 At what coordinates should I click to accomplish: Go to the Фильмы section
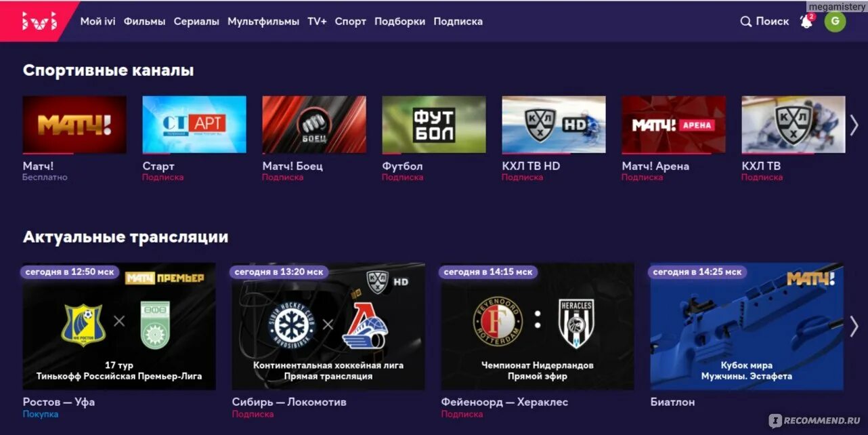(x=144, y=22)
